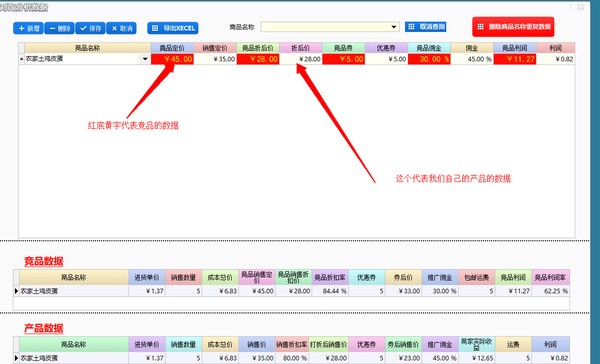The width and height of the screenshot is (600, 364).
Task: Click 竞品折扣率 header in 竞品数据 table
Action: (330, 277)
